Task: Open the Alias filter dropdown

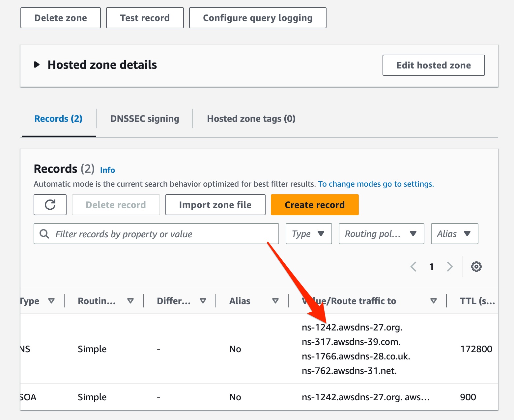Action: click(x=454, y=234)
